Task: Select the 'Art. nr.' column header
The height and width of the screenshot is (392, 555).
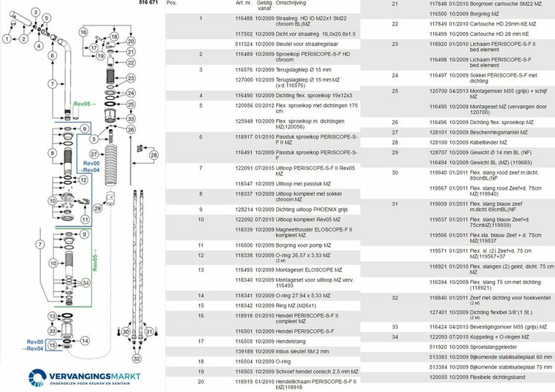Action: point(244,3)
